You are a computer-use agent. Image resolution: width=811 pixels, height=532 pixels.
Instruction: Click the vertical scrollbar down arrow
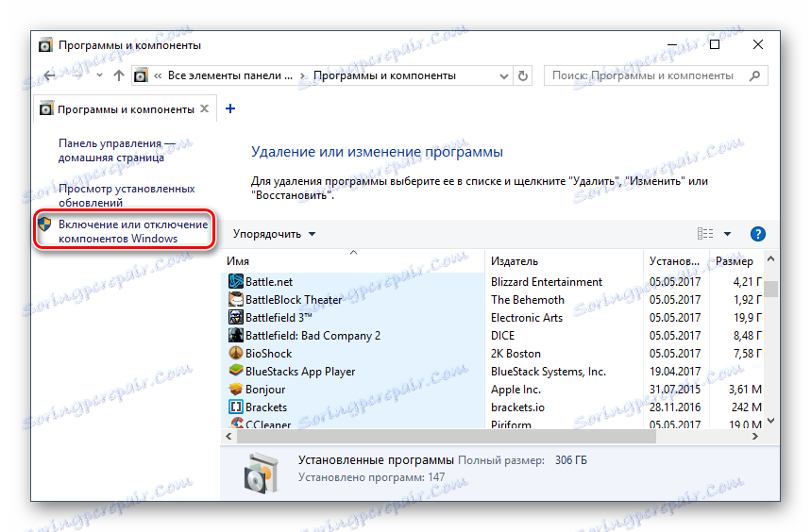click(770, 421)
